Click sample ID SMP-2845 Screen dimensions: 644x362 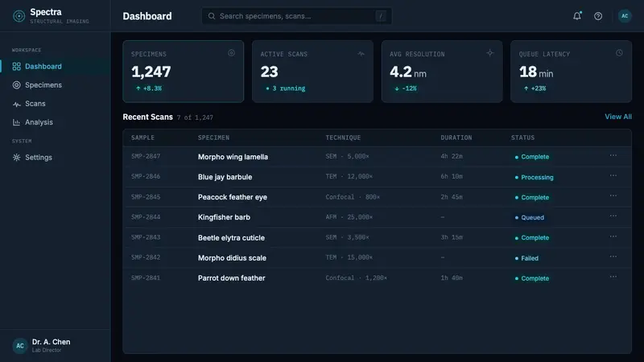pyautogui.click(x=146, y=197)
